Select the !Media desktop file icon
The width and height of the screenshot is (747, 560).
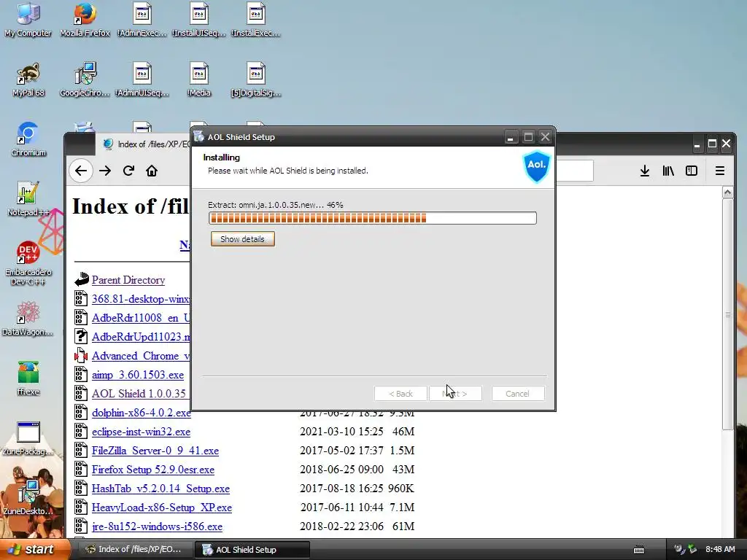198,79
